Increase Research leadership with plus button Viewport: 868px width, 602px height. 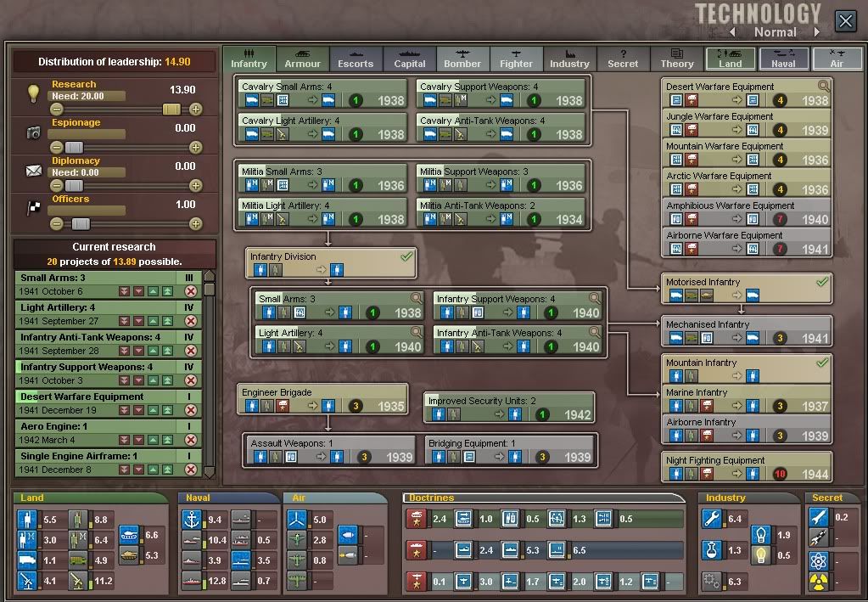(195, 109)
